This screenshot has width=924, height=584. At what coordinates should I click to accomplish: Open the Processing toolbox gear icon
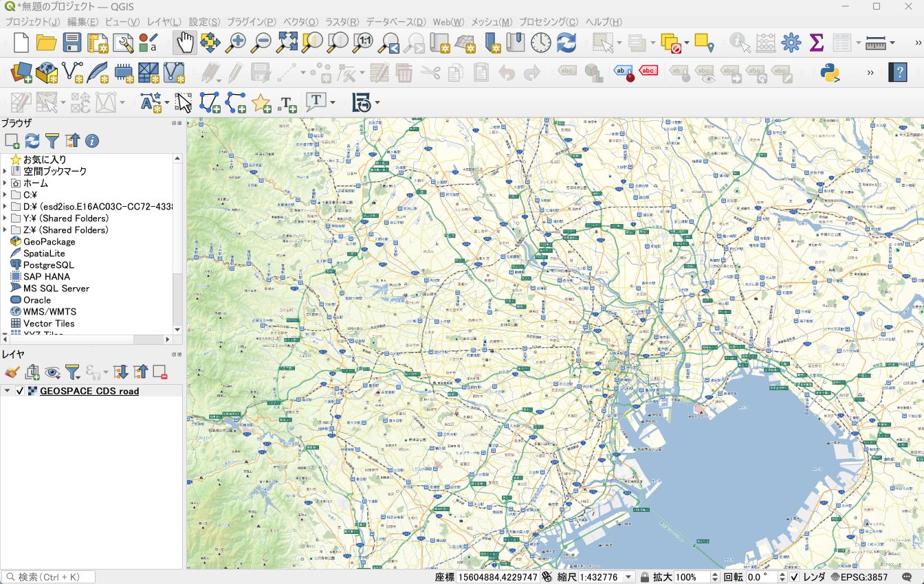[x=791, y=43]
